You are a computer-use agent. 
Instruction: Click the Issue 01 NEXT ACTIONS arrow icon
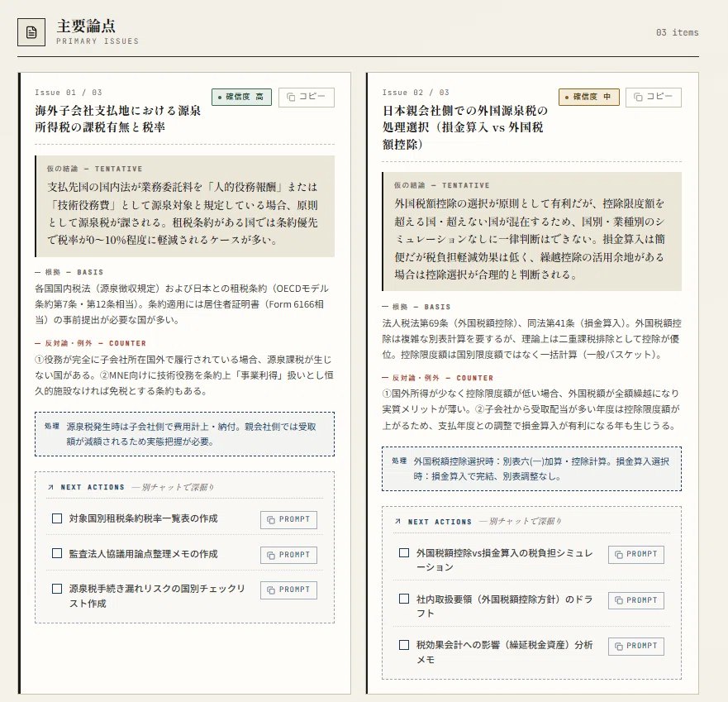coord(50,487)
